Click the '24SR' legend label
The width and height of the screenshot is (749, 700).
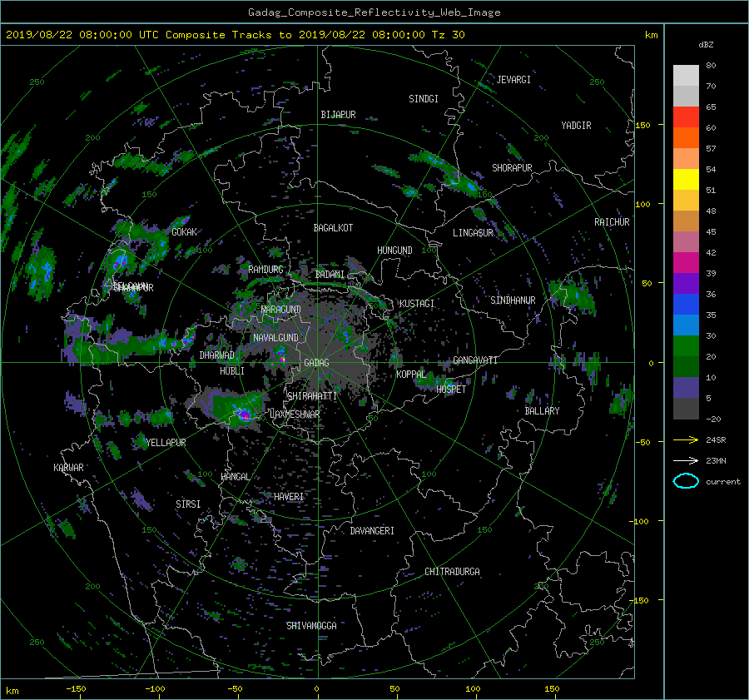[716, 440]
